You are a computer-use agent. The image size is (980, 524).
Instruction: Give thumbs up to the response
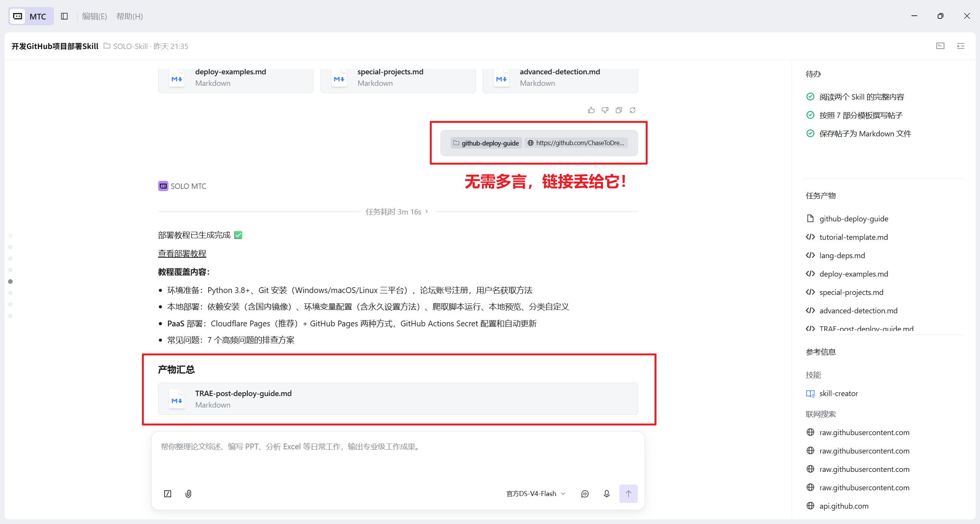point(591,110)
